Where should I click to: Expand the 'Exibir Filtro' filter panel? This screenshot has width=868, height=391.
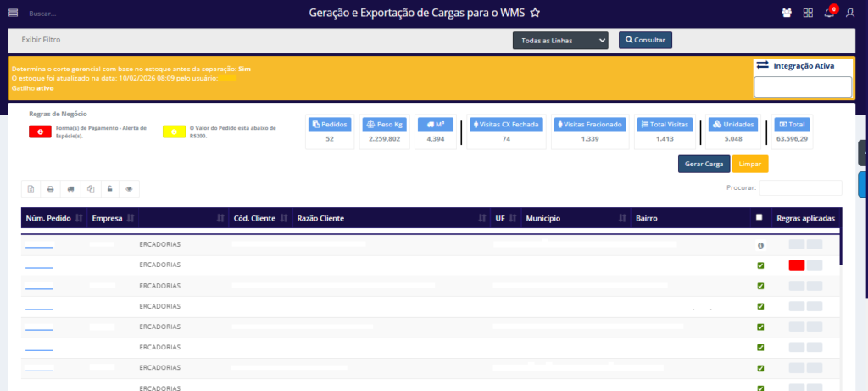click(41, 40)
